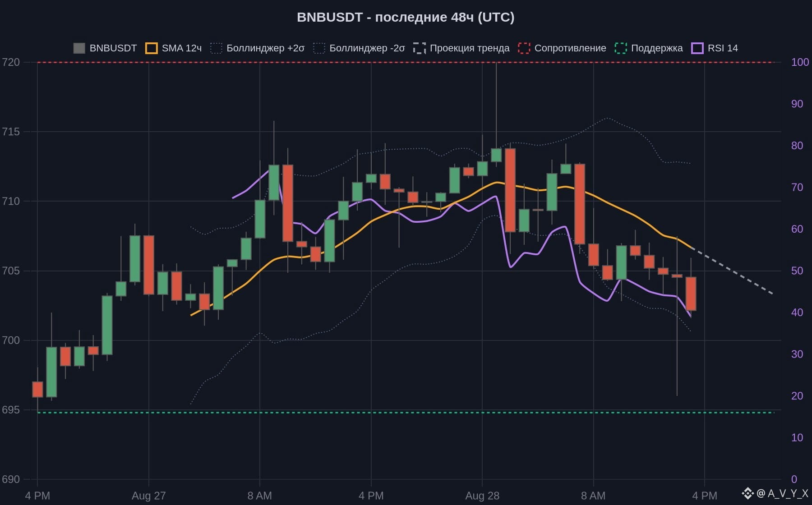Click the 90 RSI axis label
Image resolution: width=812 pixels, height=505 pixels.
point(797,104)
